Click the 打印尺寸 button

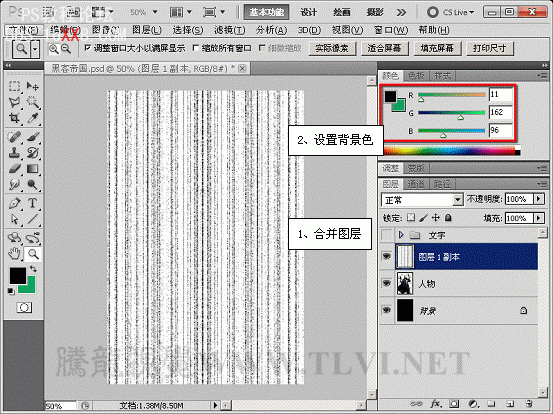click(490, 48)
